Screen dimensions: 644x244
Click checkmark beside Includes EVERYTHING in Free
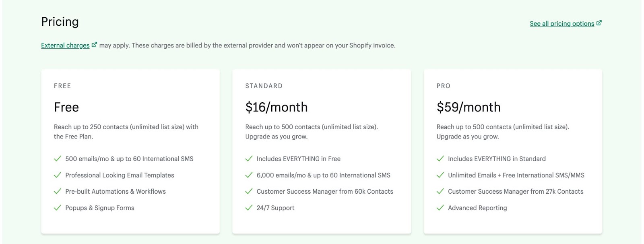(x=249, y=159)
